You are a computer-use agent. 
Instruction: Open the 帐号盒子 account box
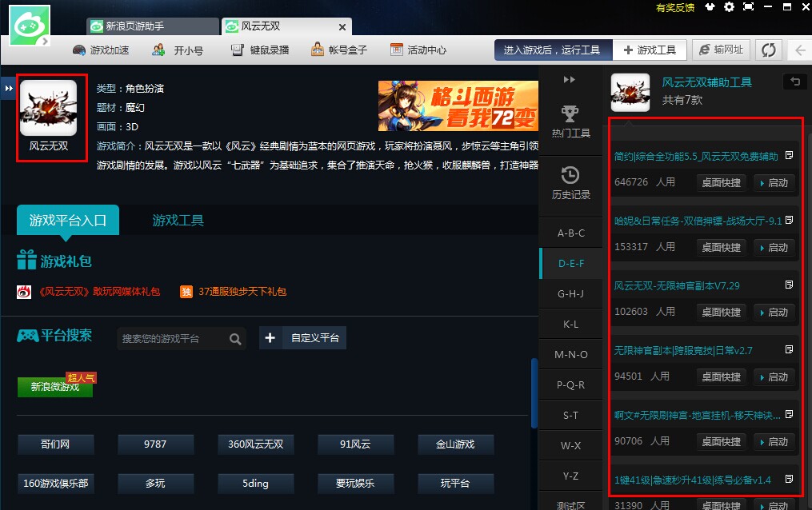point(338,50)
